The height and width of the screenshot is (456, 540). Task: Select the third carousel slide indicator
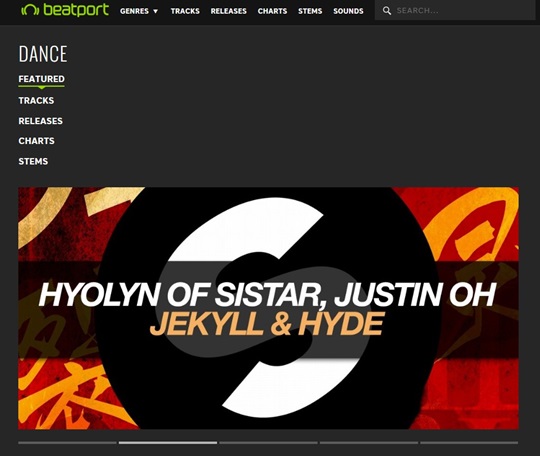tap(268, 443)
